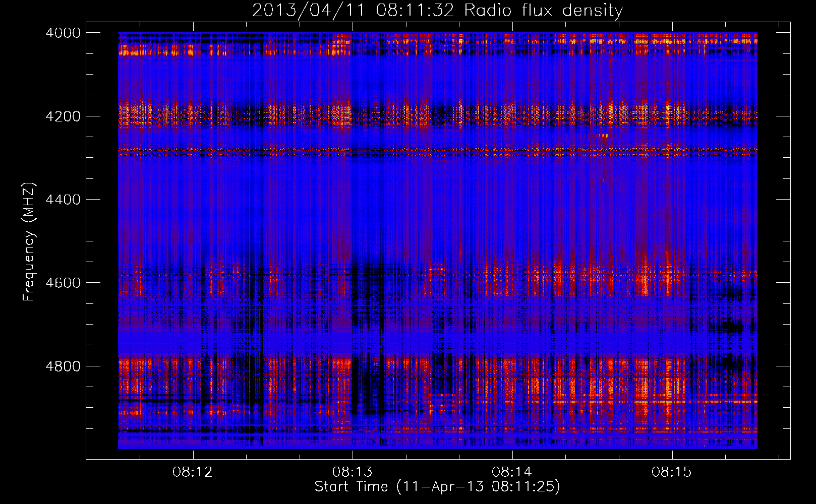Screen dimensions: 816x504
Task: Select the 4200 frequency axis label
Action: pyautogui.click(x=63, y=116)
